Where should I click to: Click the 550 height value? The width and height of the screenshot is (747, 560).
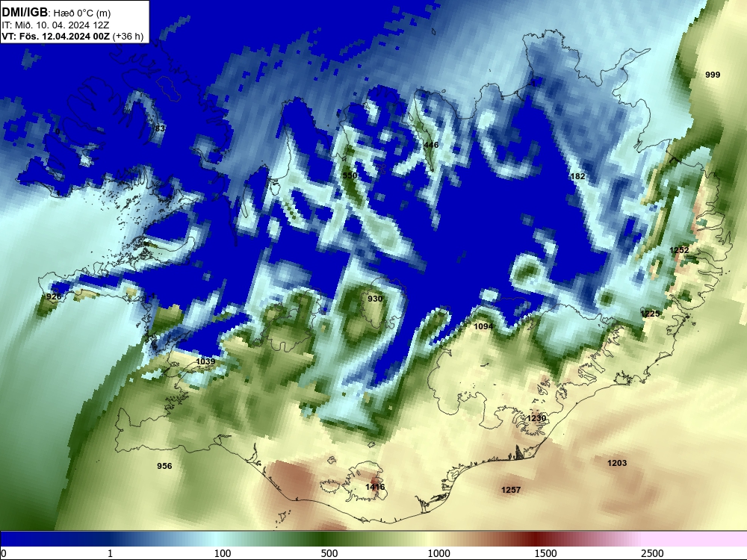350,175
